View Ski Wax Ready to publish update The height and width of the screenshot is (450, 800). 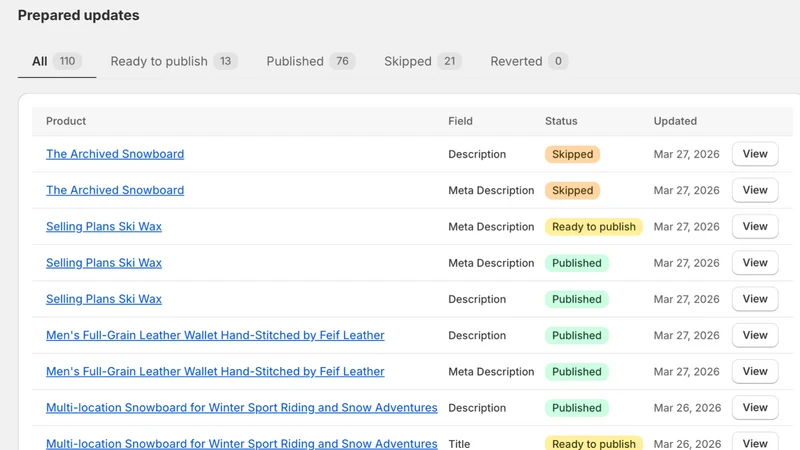tap(755, 227)
